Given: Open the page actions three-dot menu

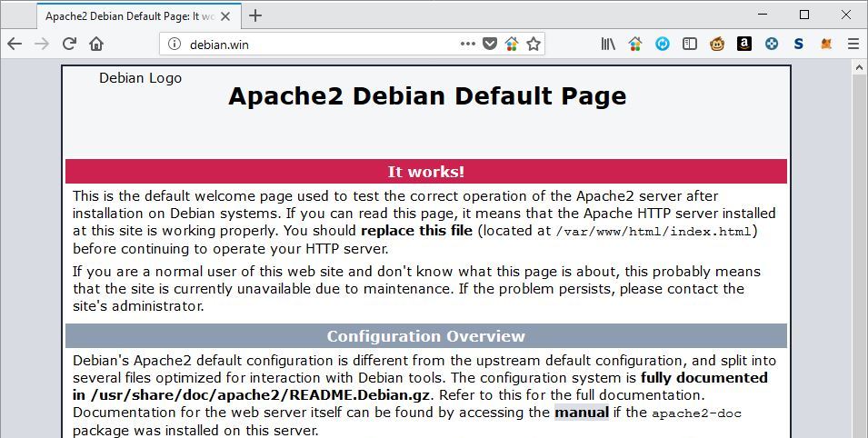Looking at the screenshot, I should [468, 44].
